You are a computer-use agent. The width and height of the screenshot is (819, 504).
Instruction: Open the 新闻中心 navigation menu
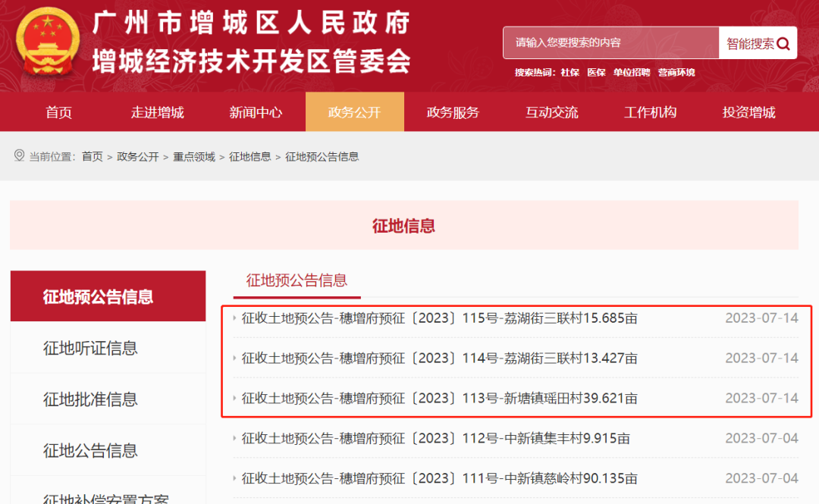(256, 111)
